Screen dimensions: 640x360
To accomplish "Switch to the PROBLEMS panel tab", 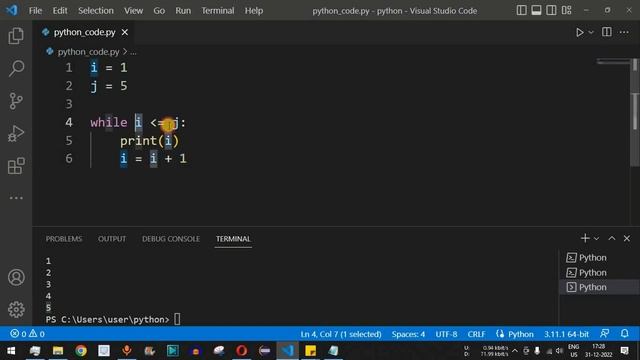I will click(x=64, y=239).
